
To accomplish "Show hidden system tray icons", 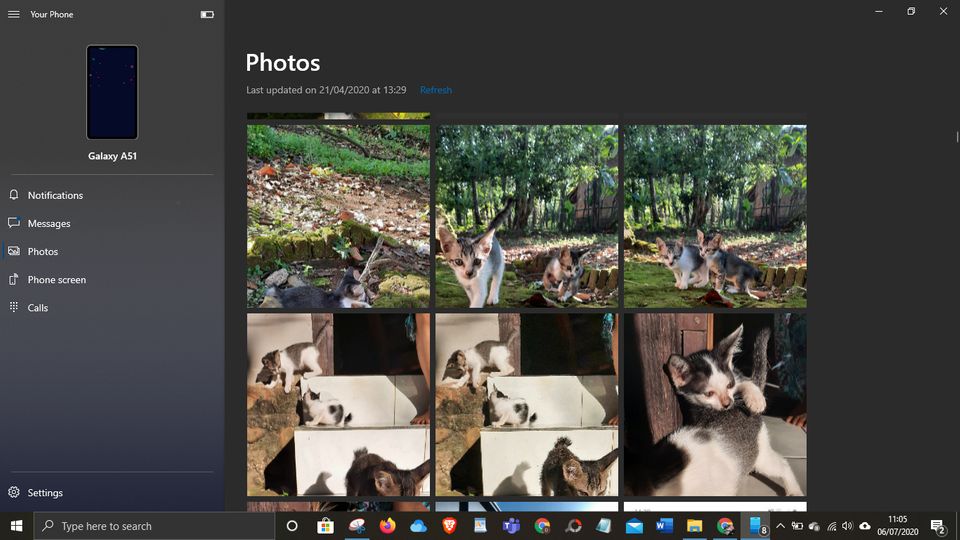I will click(780, 526).
